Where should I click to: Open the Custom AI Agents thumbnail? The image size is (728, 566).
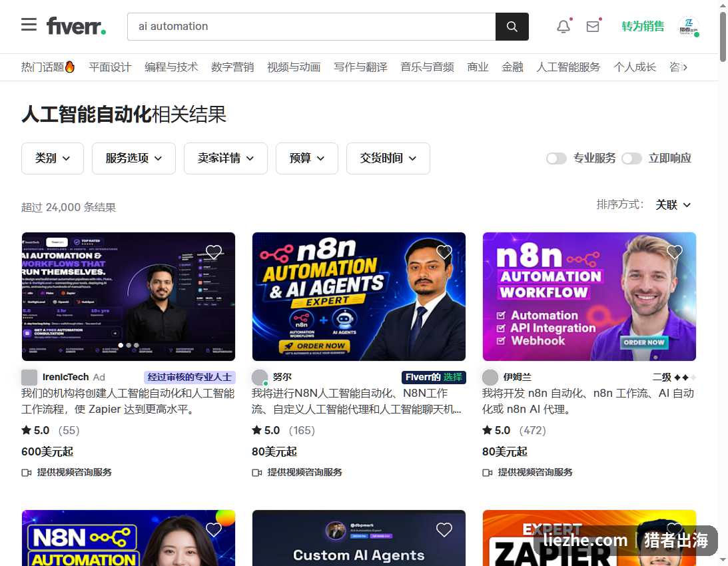coord(359,538)
